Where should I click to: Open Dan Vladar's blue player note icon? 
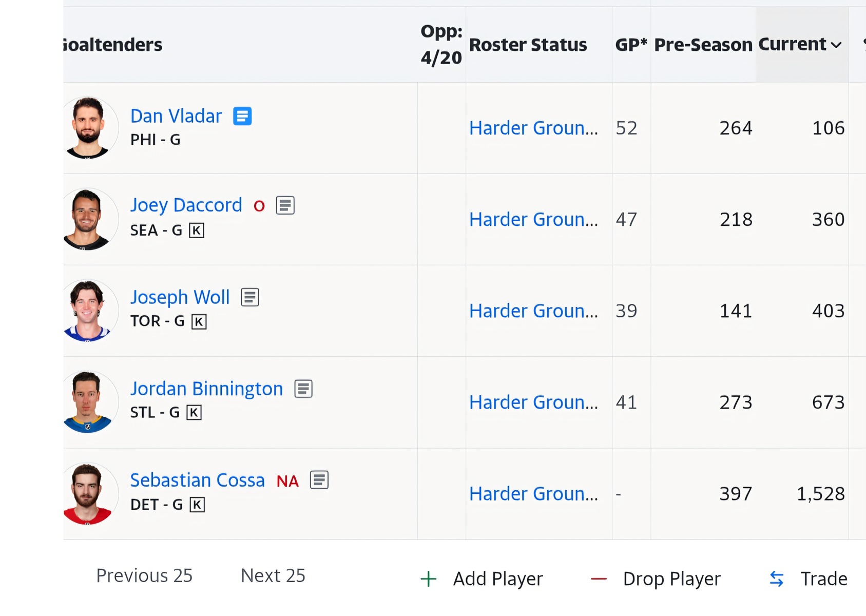(242, 116)
